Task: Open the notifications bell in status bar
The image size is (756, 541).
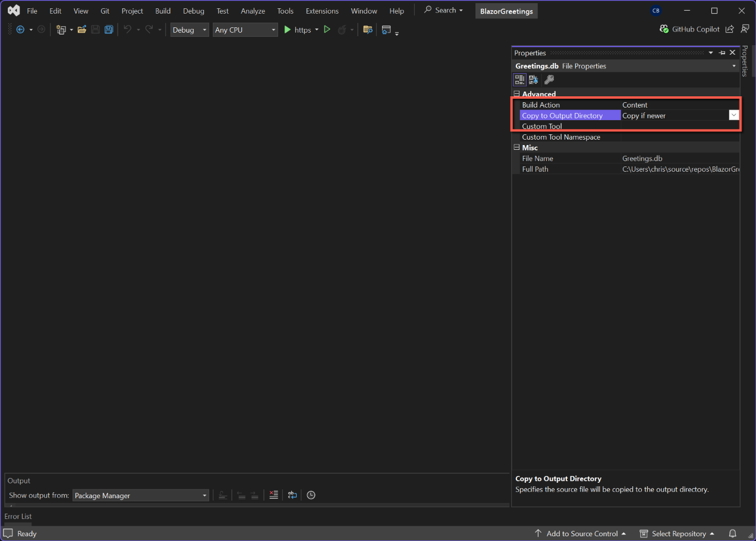Action: [733, 533]
